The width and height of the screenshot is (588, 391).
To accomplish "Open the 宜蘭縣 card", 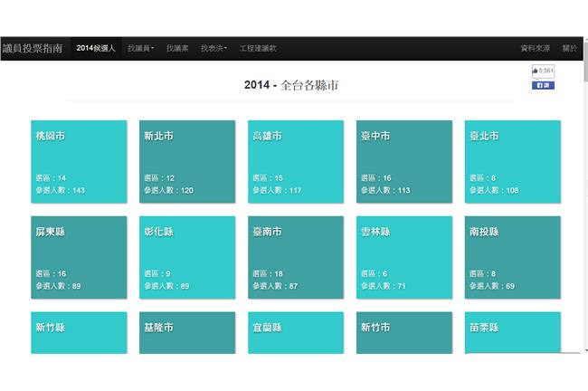I will [296, 332].
